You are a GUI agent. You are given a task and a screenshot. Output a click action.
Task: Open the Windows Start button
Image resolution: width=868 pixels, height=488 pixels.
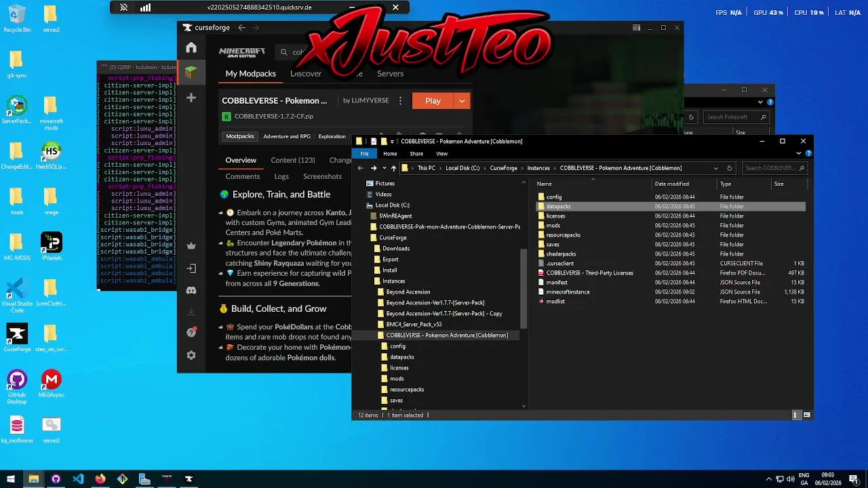(x=11, y=479)
